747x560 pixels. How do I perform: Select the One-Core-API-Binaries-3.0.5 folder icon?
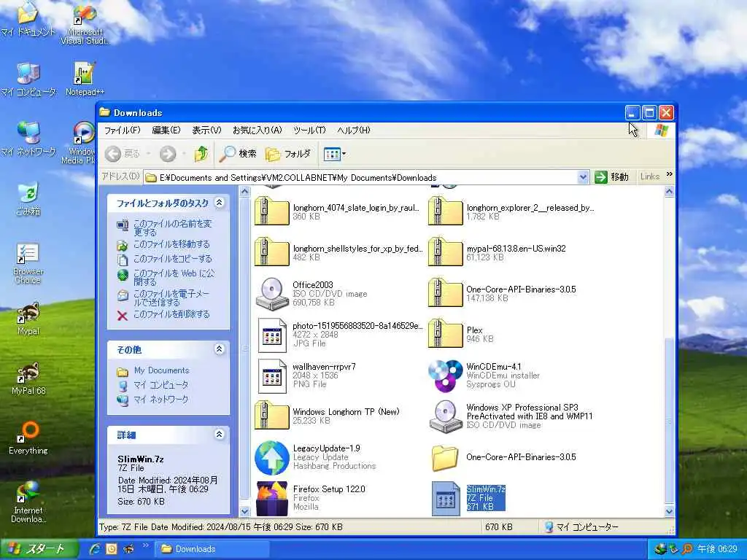pyautogui.click(x=445, y=458)
